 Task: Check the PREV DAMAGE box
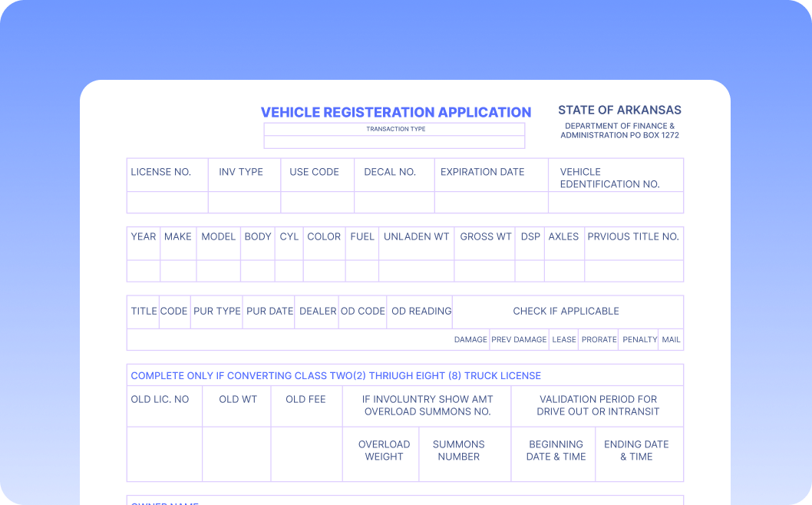pos(519,339)
